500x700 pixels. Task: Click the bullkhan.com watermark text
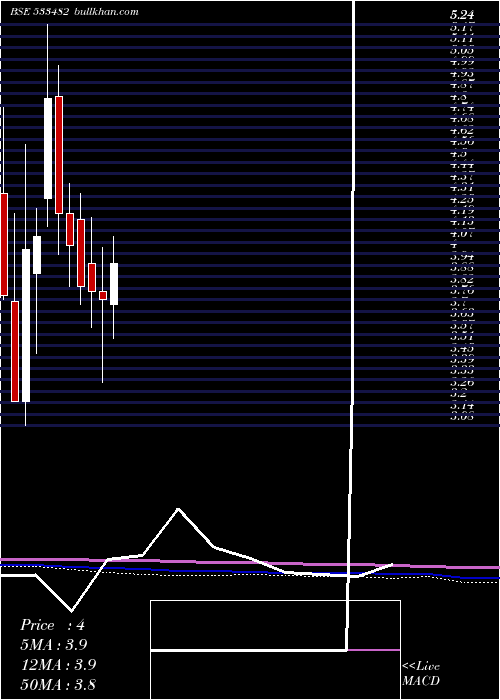105,12
